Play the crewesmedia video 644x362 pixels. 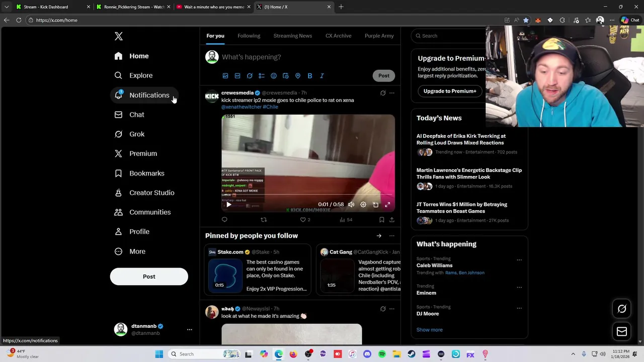pos(229,205)
